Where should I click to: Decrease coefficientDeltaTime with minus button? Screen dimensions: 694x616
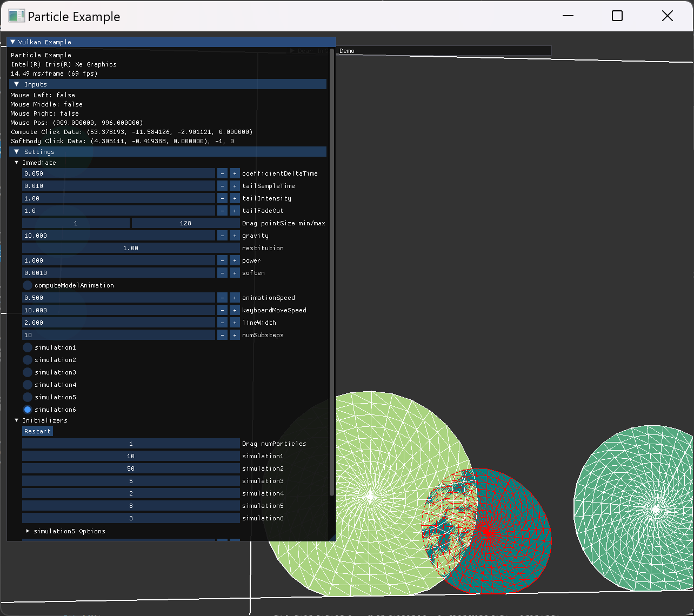click(x=222, y=173)
